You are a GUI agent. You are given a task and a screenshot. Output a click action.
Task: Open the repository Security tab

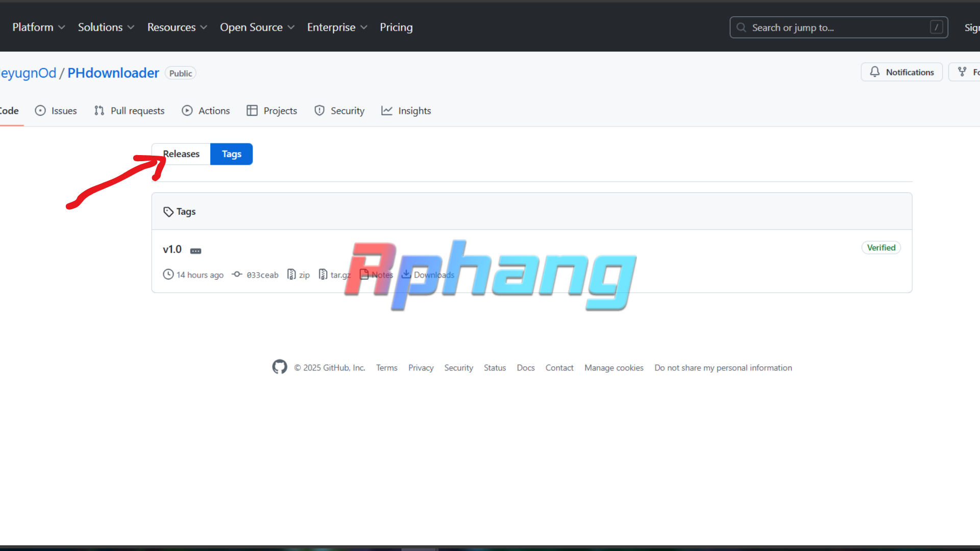(x=339, y=111)
